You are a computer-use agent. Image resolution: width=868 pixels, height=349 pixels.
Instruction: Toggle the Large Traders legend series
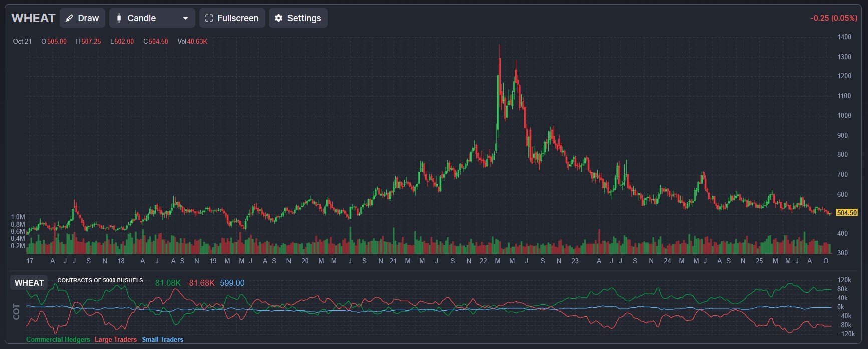pyautogui.click(x=115, y=339)
